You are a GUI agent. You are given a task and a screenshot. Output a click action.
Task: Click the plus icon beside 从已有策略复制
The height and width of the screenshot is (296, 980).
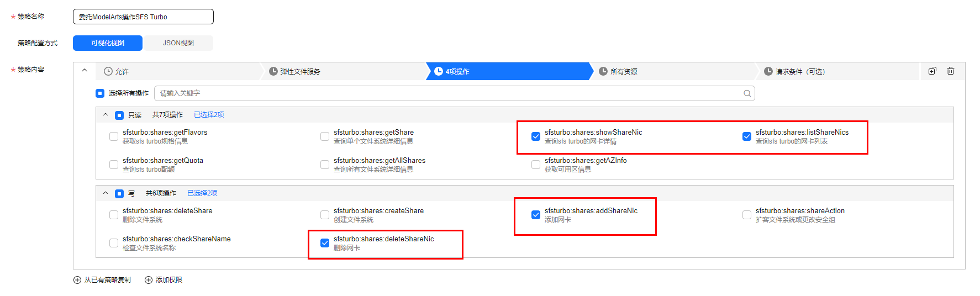(77, 280)
